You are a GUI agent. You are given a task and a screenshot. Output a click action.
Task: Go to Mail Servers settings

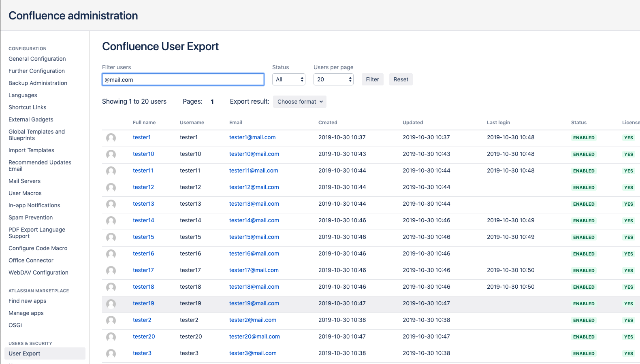click(x=25, y=181)
